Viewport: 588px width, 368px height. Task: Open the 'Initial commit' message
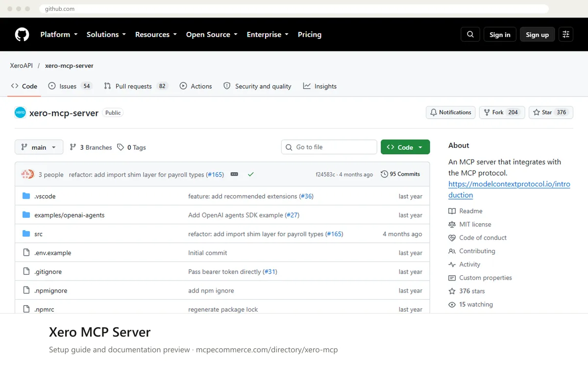tap(208, 253)
